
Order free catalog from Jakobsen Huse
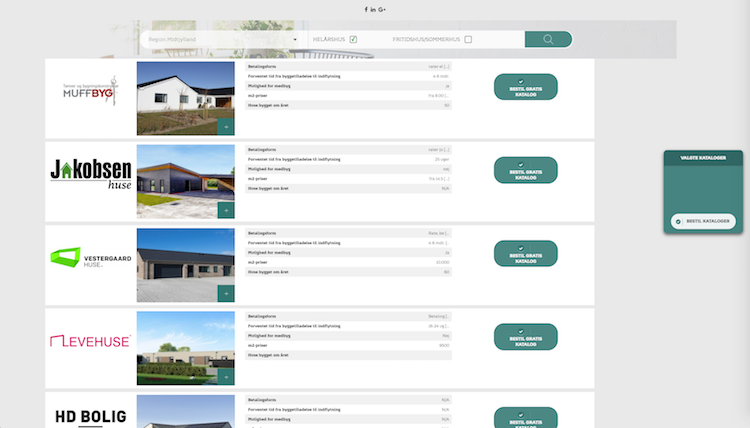click(x=525, y=170)
